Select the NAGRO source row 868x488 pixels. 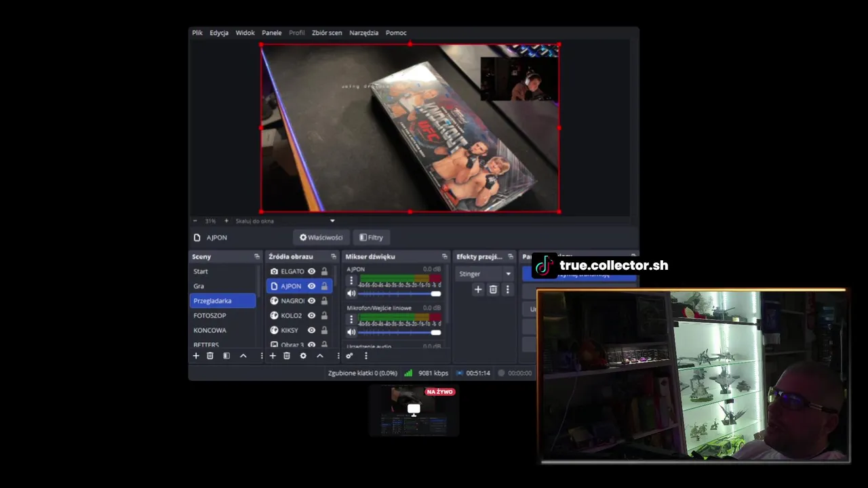[300, 301]
